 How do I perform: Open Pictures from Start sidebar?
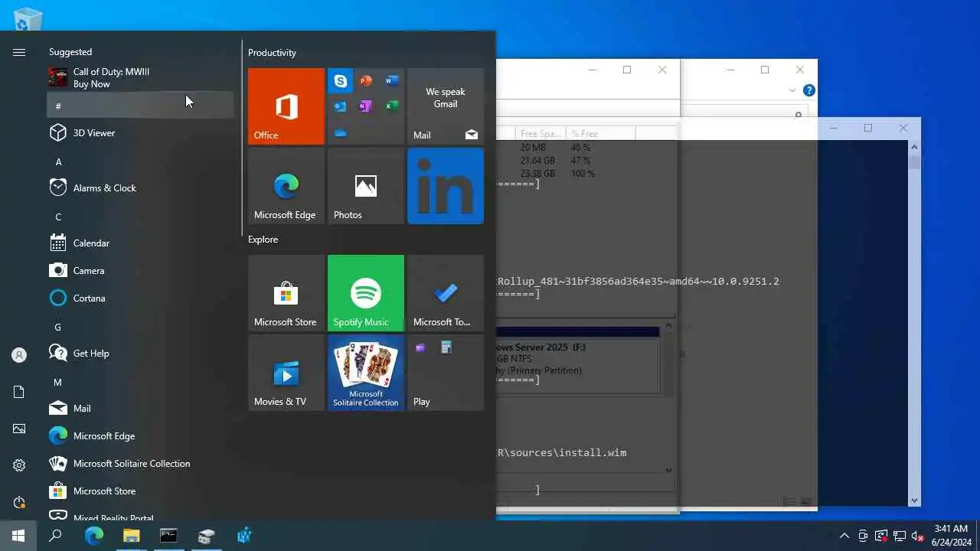19,429
